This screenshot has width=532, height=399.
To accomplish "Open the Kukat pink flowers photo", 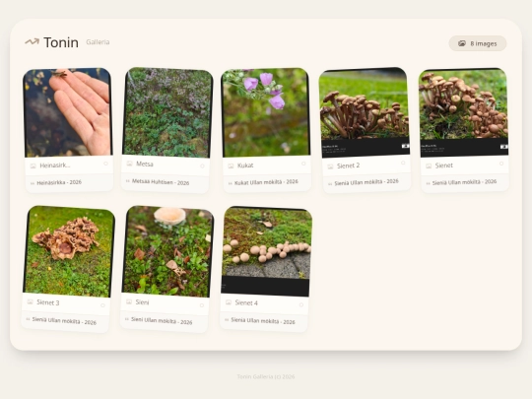I will (265, 112).
